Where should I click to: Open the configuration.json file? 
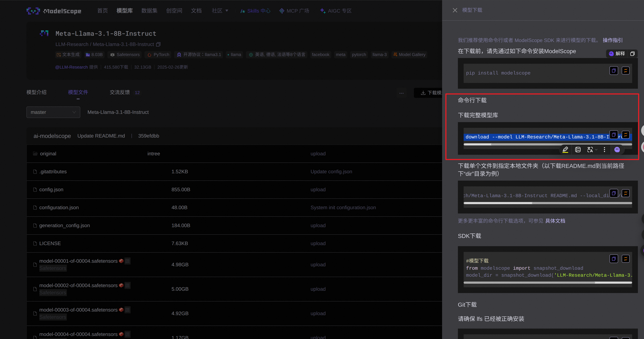[59, 208]
